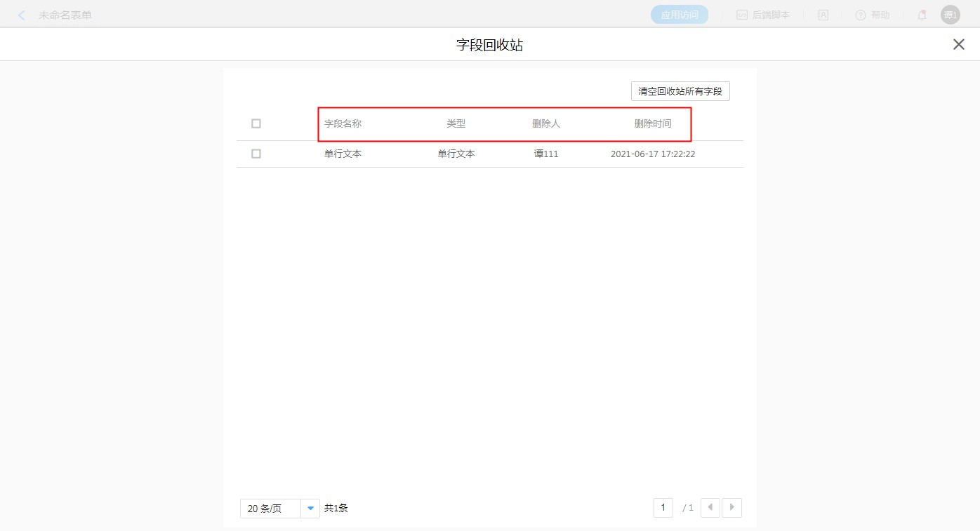Go to next page arrow
Image resolution: width=980 pixels, height=531 pixels.
(732, 507)
